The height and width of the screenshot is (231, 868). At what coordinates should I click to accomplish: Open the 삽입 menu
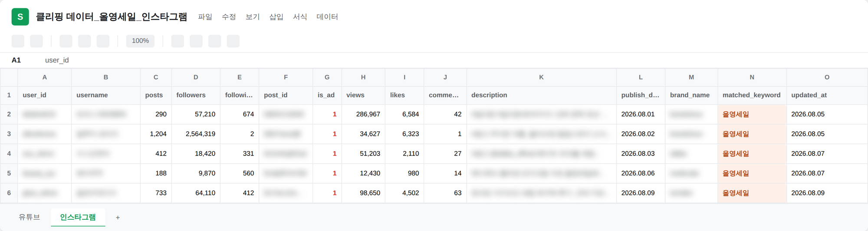point(276,17)
